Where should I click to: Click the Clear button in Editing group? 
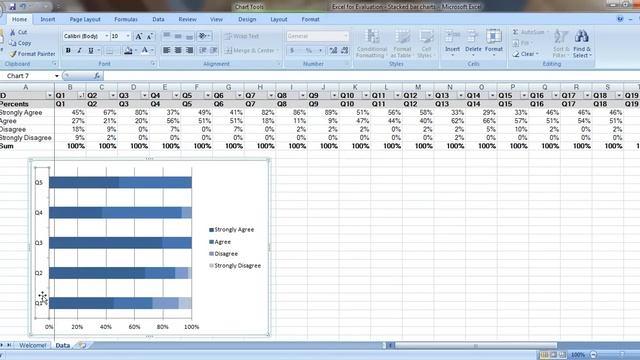coord(526,54)
